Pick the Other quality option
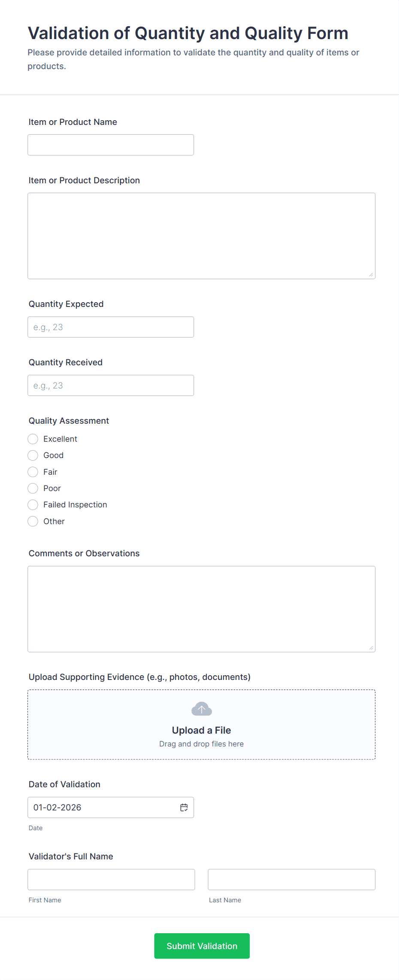 pos(33,521)
